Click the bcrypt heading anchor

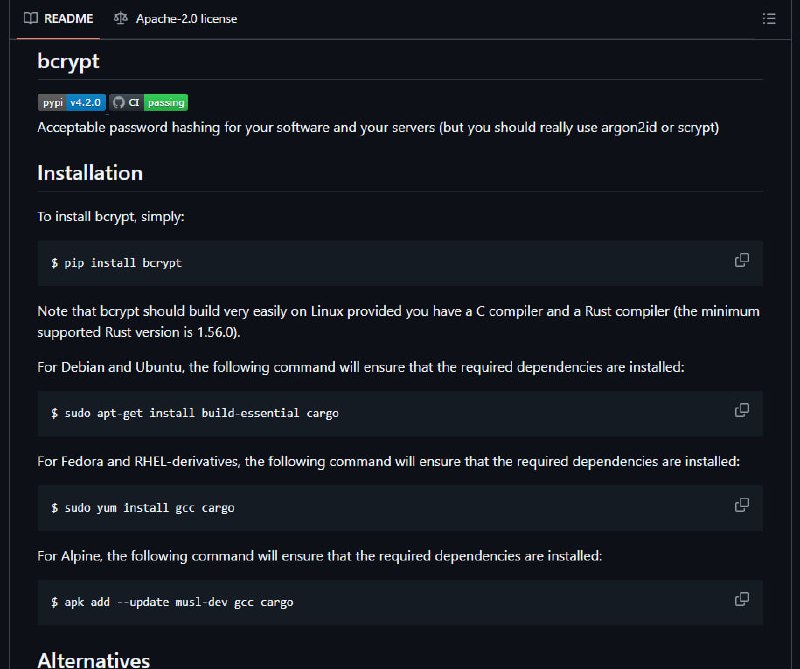pyautogui.click(x=68, y=61)
